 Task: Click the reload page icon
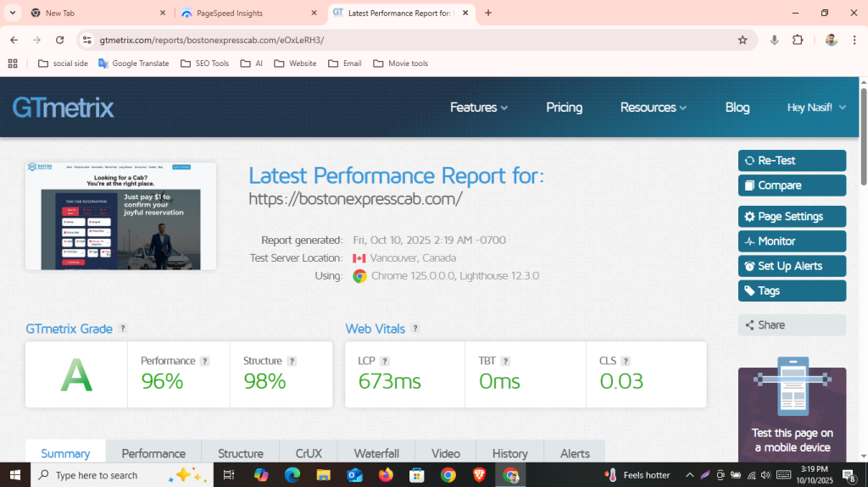(59, 40)
